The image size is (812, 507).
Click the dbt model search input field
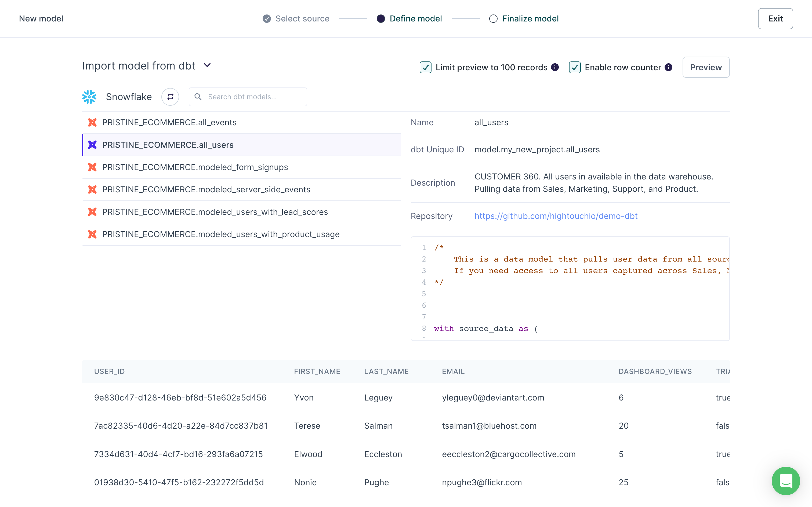[x=247, y=96]
